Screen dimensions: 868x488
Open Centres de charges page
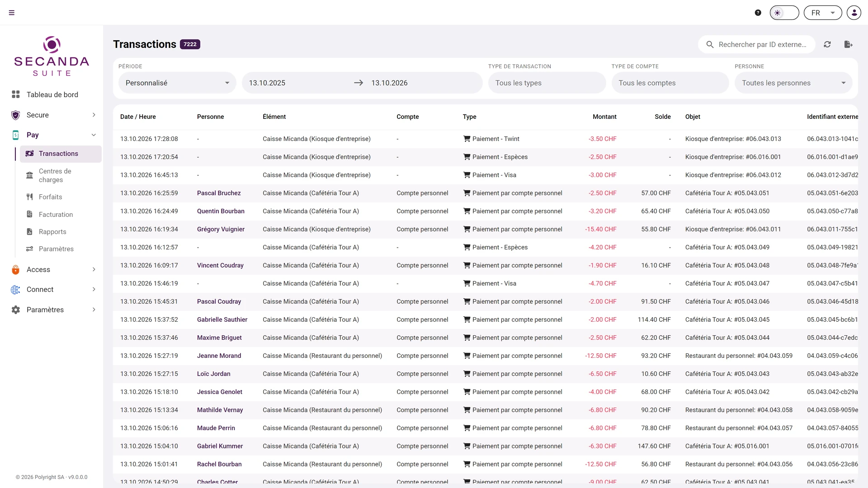coord(61,175)
